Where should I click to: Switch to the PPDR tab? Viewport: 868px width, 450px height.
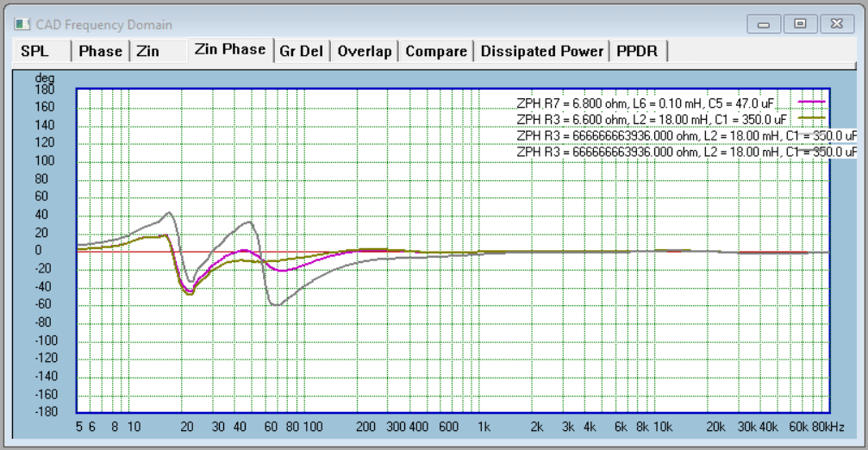[x=638, y=51]
